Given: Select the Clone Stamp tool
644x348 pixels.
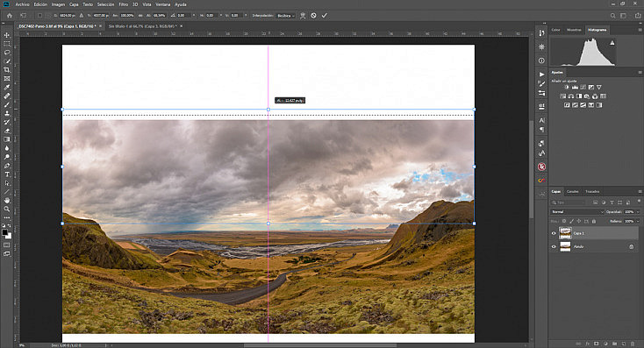Looking at the screenshot, I should tap(7, 113).
